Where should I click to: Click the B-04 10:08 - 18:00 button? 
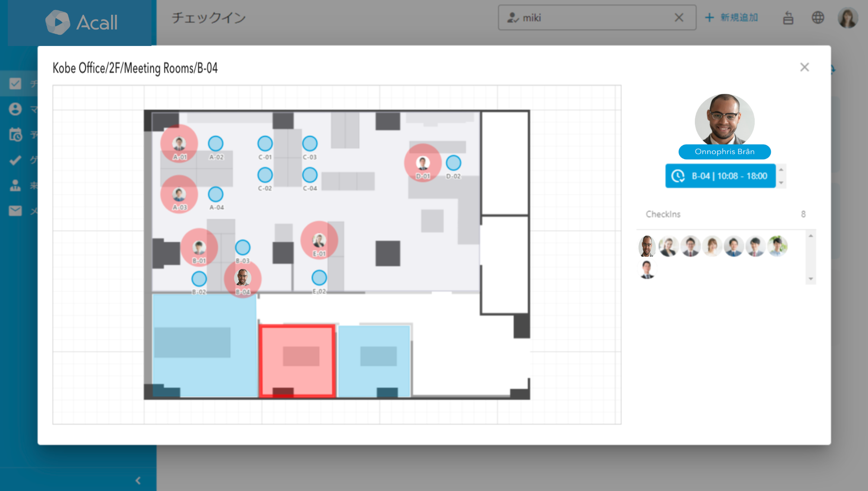720,176
